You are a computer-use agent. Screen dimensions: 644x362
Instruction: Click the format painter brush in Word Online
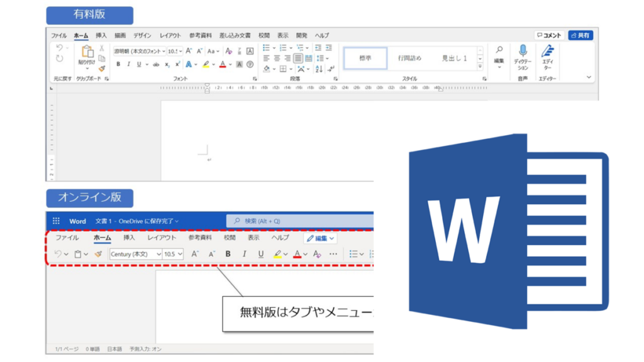pyautogui.click(x=98, y=254)
